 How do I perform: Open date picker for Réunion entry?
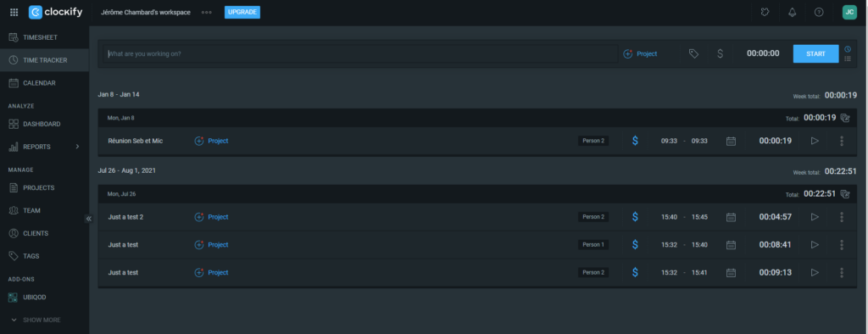click(x=731, y=141)
